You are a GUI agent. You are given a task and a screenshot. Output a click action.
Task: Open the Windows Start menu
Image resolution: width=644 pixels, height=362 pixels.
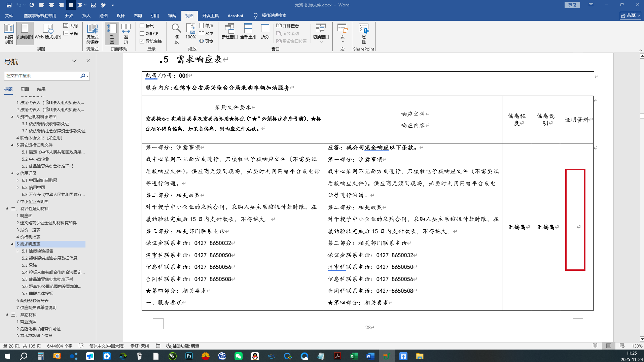point(7,356)
